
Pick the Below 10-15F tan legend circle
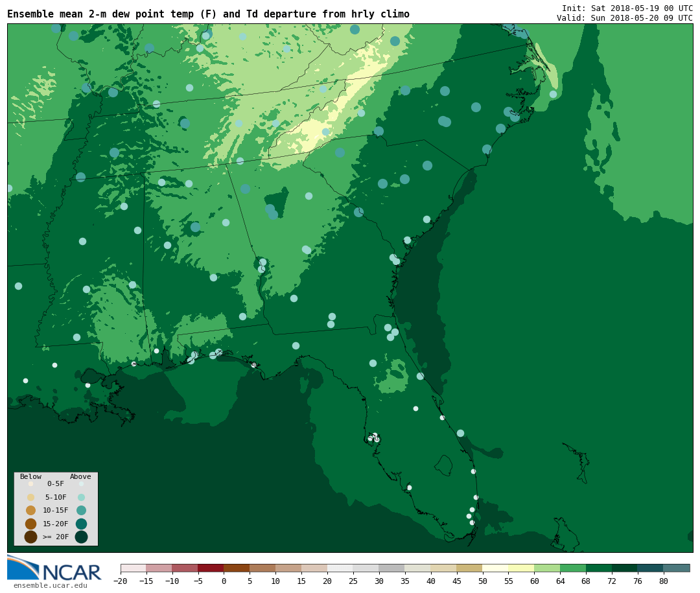click(x=30, y=510)
